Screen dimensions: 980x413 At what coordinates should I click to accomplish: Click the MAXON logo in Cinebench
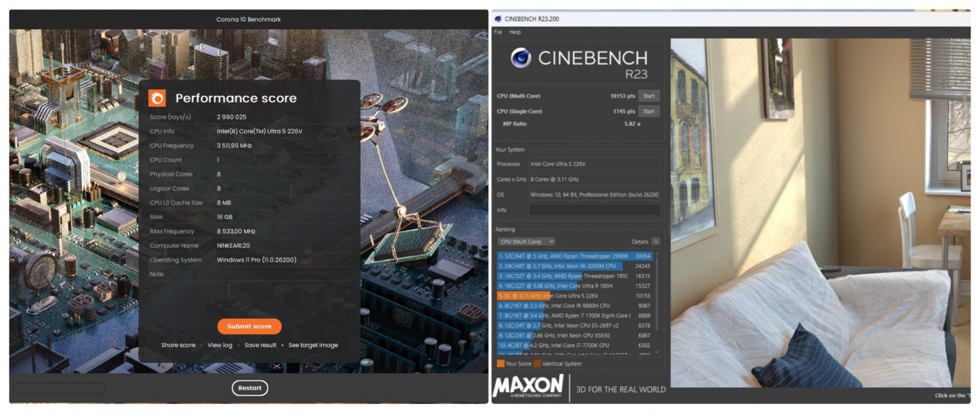click(x=528, y=387)
